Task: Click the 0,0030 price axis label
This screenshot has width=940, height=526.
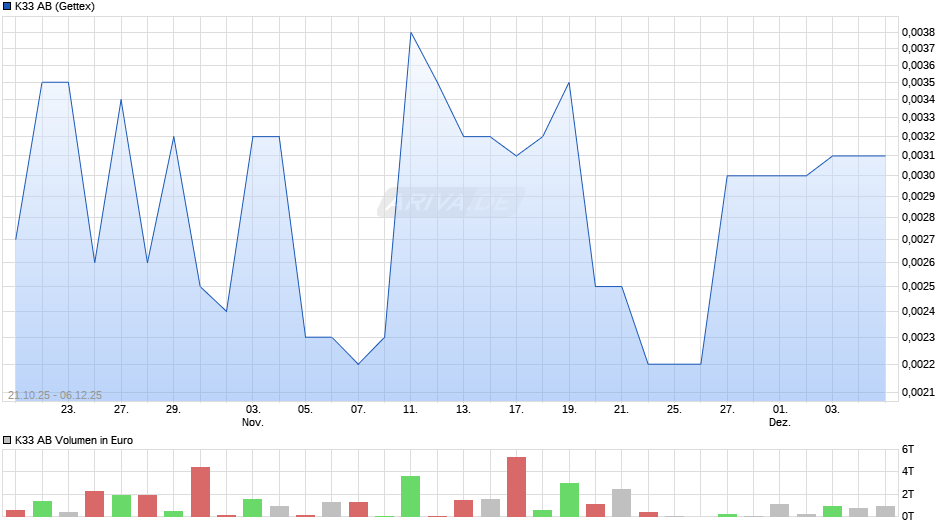Action: pos(918,175)
